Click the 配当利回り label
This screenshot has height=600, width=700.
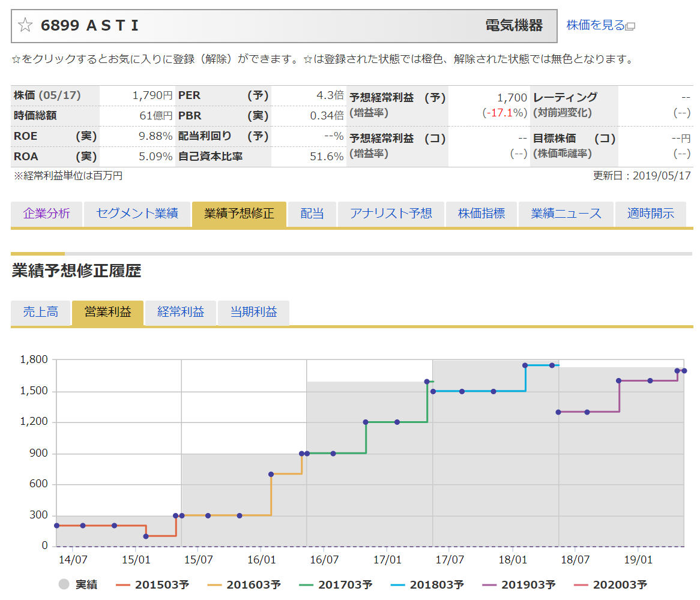coord(205,136)
